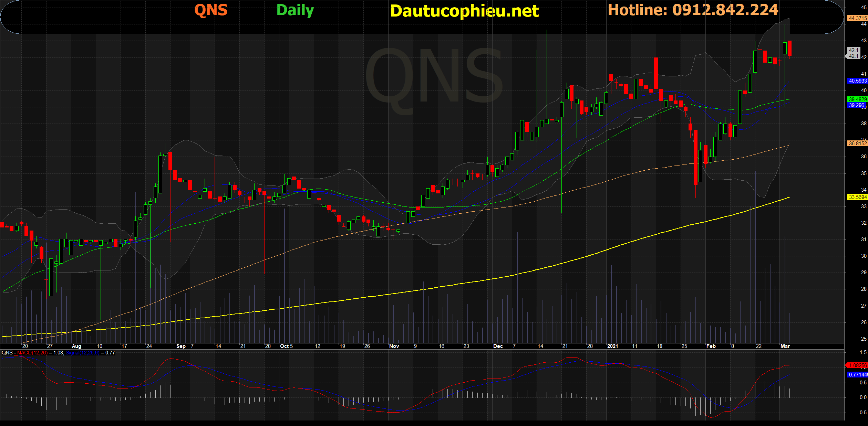Open the Dautucophieu.net website link

[x=464, y=11]
